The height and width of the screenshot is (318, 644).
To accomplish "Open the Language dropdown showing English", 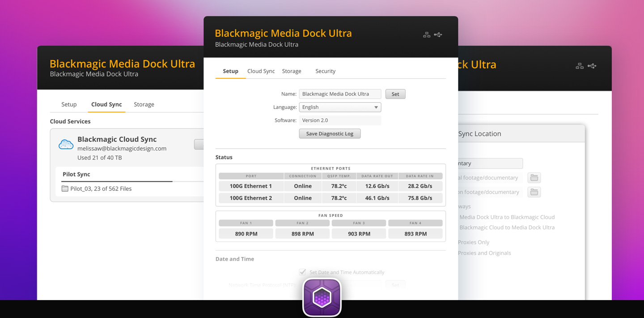I will [340, 107].
